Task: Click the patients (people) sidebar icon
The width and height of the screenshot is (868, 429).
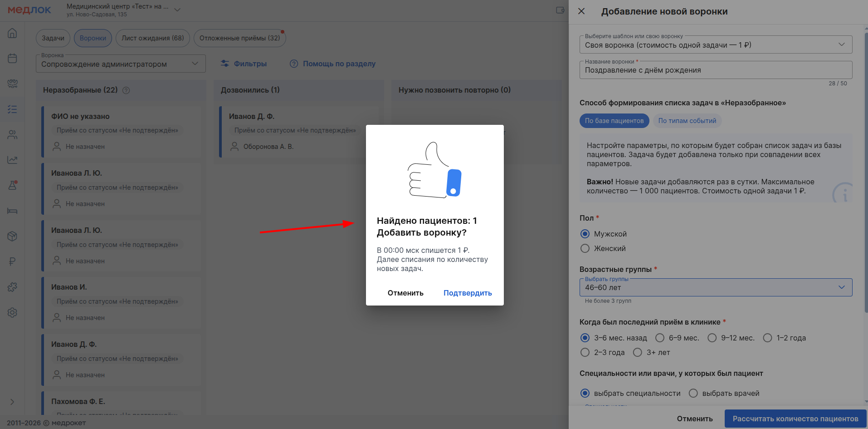Action: (x=12, y=134)
